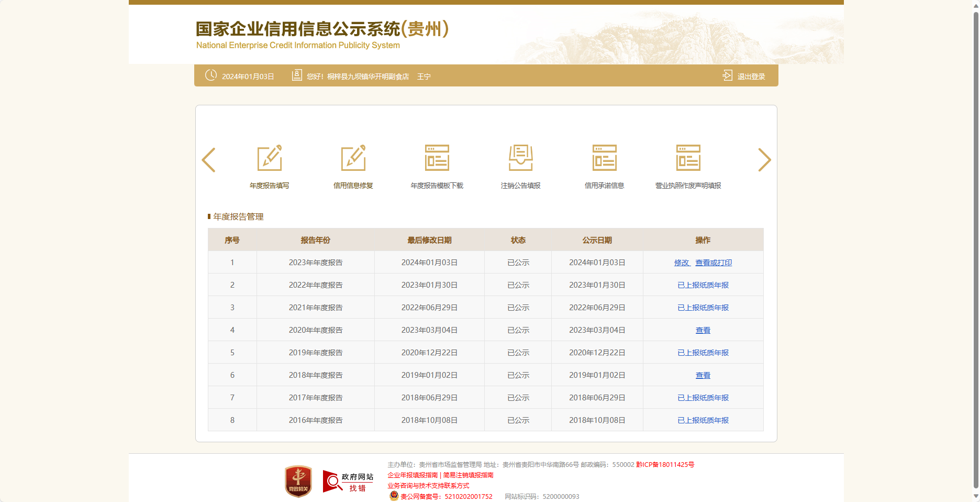
Task: Open the 简易注销填报指南 link
Action: pos(468,475)
